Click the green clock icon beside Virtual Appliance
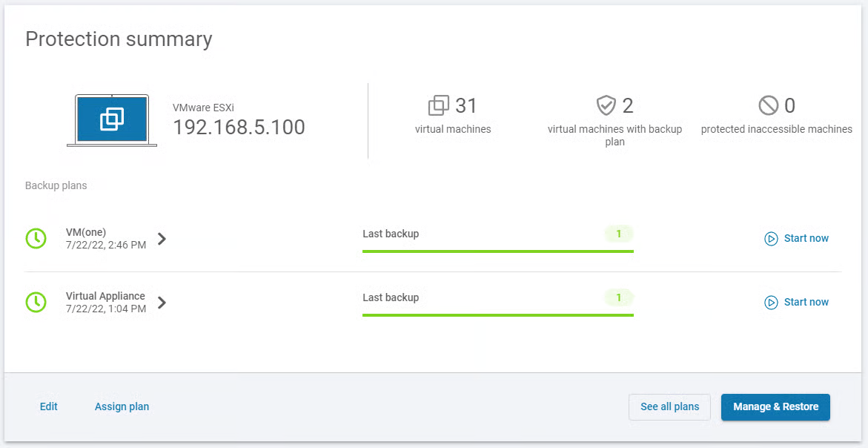Viewport: 868px width, 448px height. pos(36,302)
